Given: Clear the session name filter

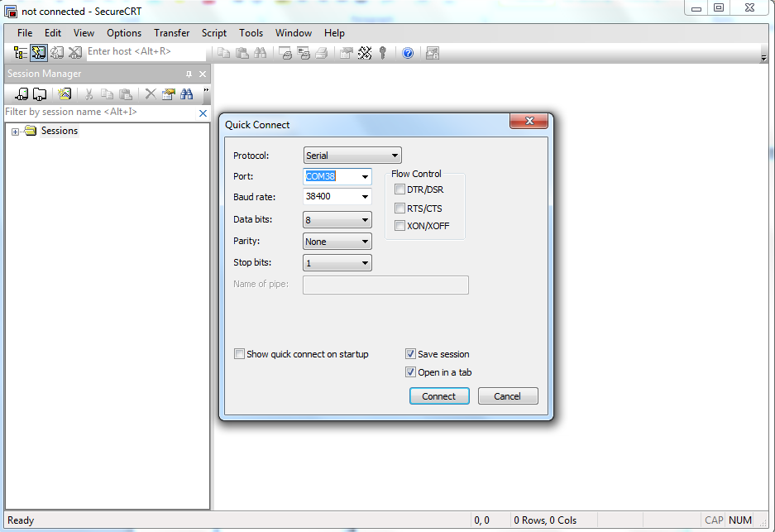Looking at the screenshot, I should pos(203,113).
